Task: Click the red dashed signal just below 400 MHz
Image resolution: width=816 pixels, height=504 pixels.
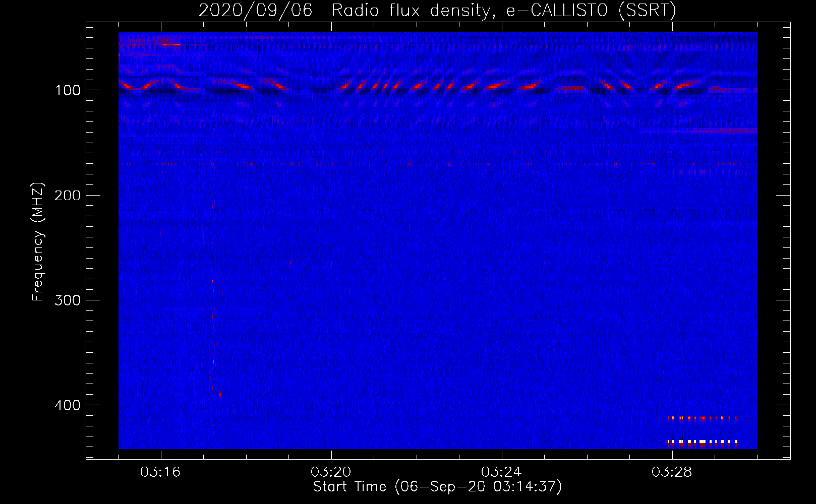Action: [703, 418]
